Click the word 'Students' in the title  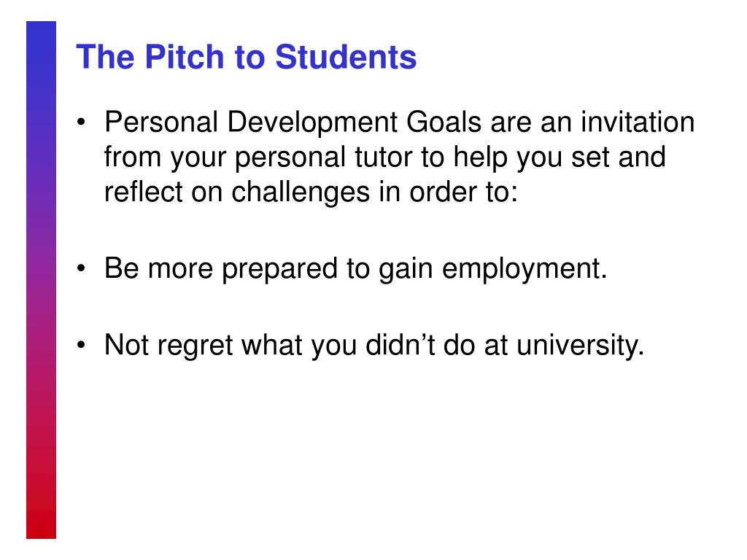coord(346,57)
